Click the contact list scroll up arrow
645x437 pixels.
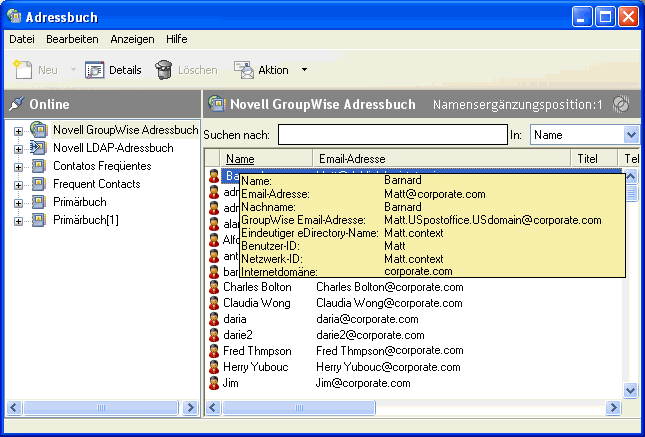coord(630,177)
